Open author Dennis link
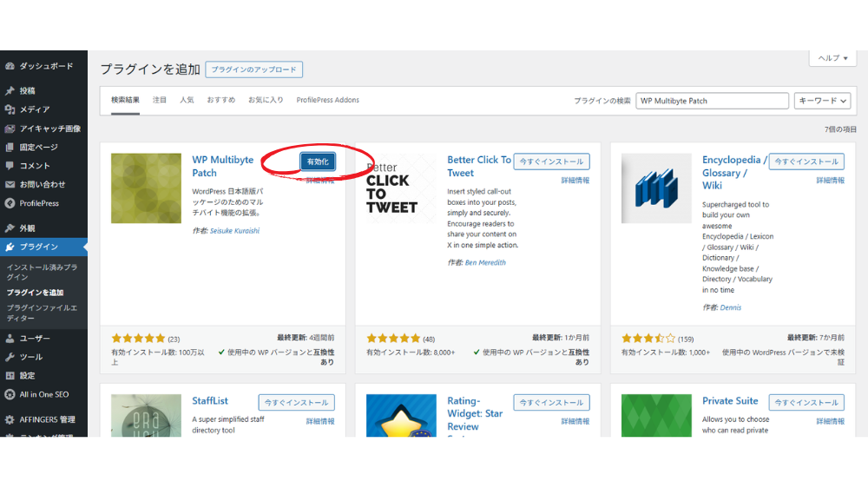868x488 pixels. pyautogui.click(x=731, y=308)
